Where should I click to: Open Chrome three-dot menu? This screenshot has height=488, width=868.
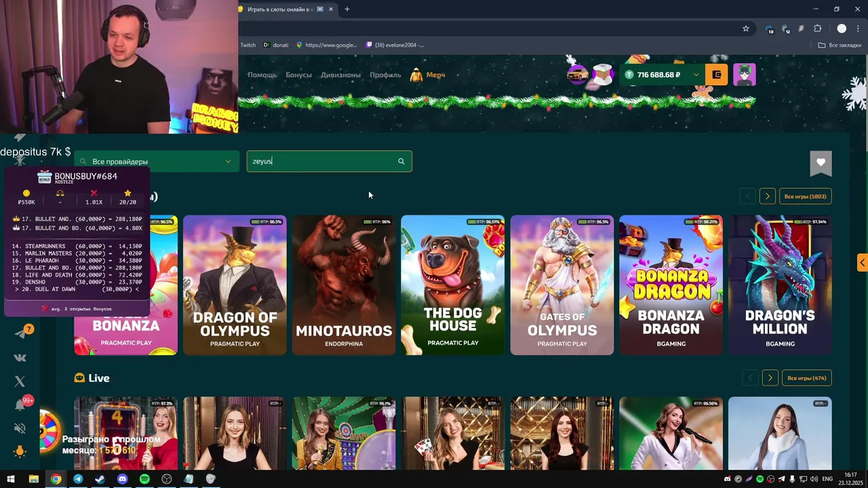(x=859, y=28)
